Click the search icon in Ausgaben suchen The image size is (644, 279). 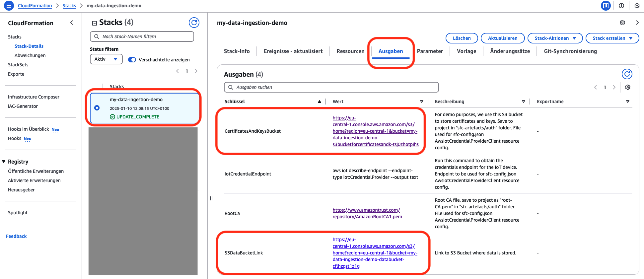click(231, 87)
